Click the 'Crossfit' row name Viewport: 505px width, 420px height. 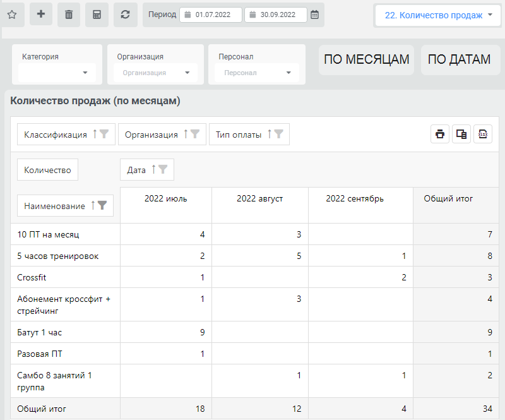pos(32,277)
